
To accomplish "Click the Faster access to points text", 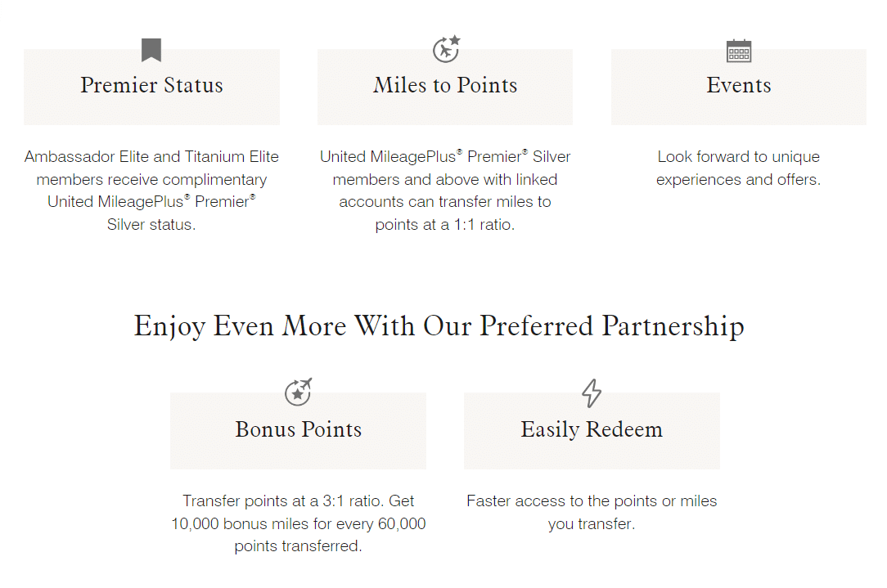I will (x=592, y=512).
